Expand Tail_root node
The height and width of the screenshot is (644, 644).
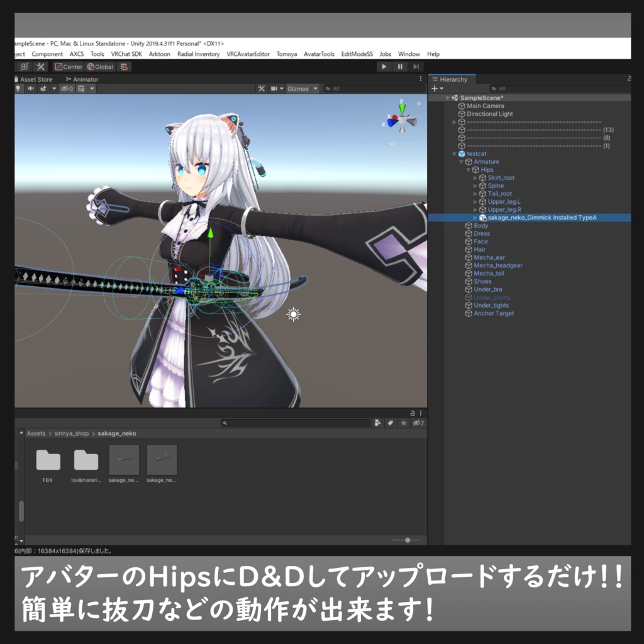475,194
